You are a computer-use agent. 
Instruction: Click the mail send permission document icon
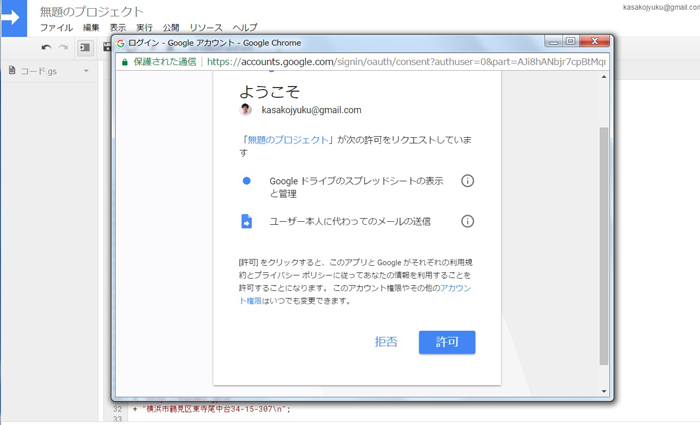coord(246,221)
